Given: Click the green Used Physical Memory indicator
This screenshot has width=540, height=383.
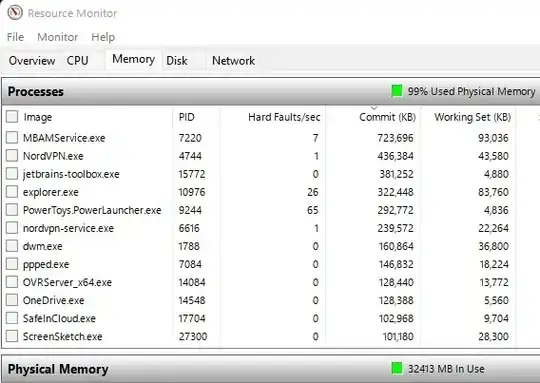Looking at the screenshot, I should pos(397,91).
